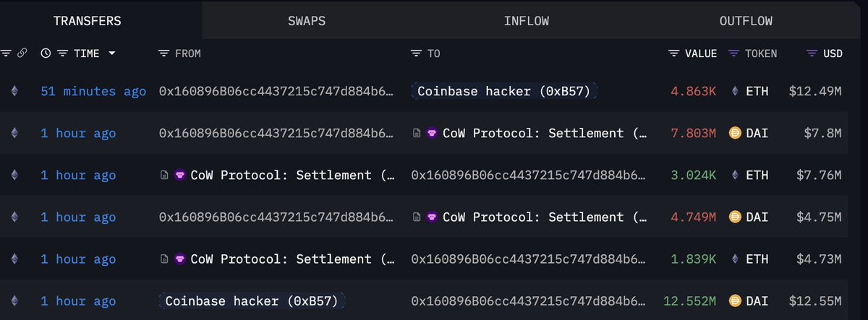Click contract document icon in $7.8M row
Viewport: 868px width, 320px height.
417,133
